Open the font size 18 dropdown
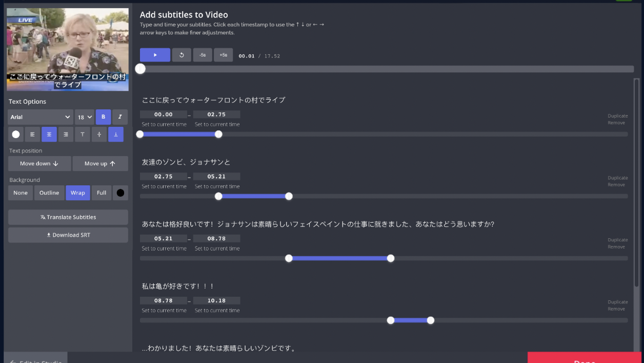644x363 pixels. [85, 117]
